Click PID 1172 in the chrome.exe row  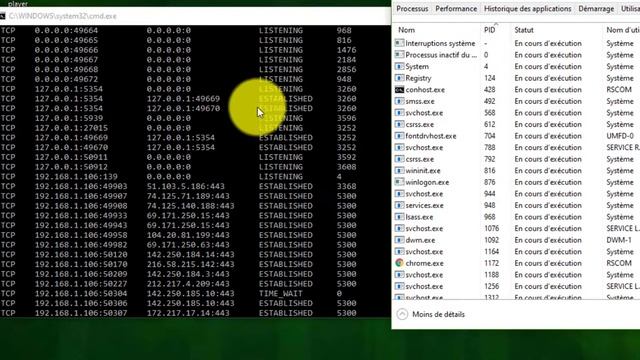(x=491, y=263)
